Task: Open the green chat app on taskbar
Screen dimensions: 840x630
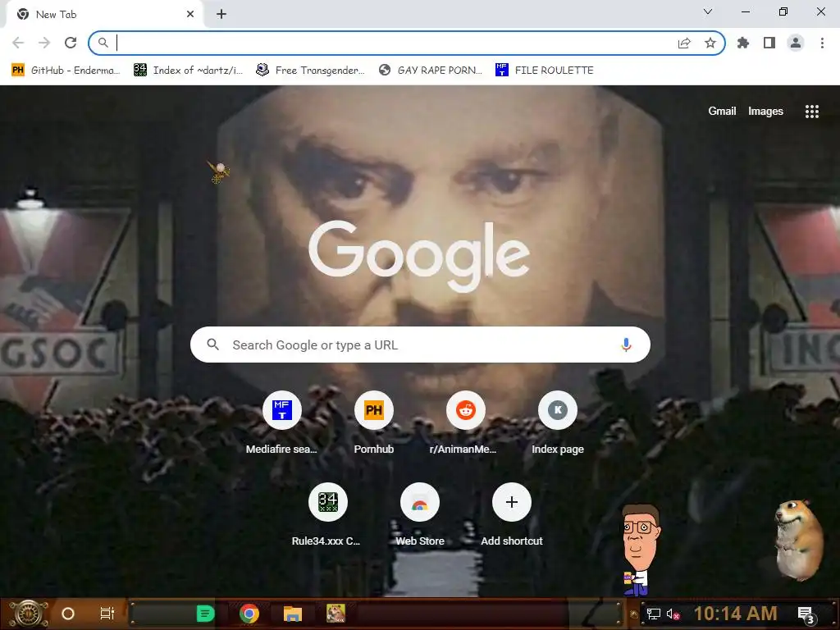Action: 205,614
